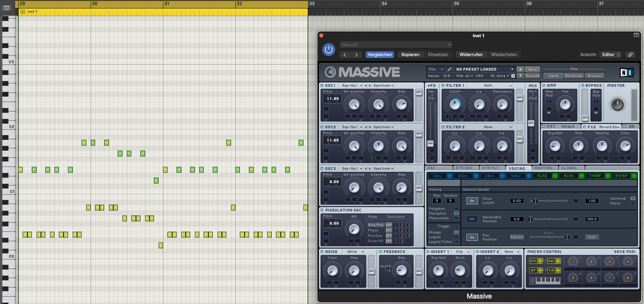Click the preset search magnifier icon
The width and height of the screenshot is (644, 304).
pos(449,69)
